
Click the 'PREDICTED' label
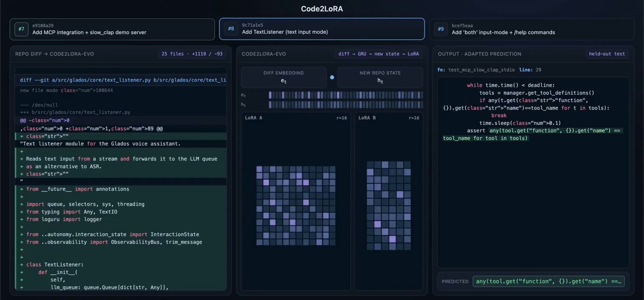pos(455,282)
